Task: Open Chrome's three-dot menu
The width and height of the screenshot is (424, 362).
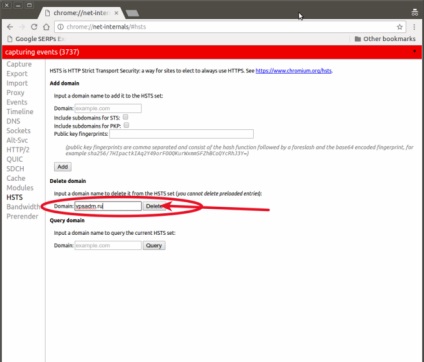Action: tap(414, 27)
